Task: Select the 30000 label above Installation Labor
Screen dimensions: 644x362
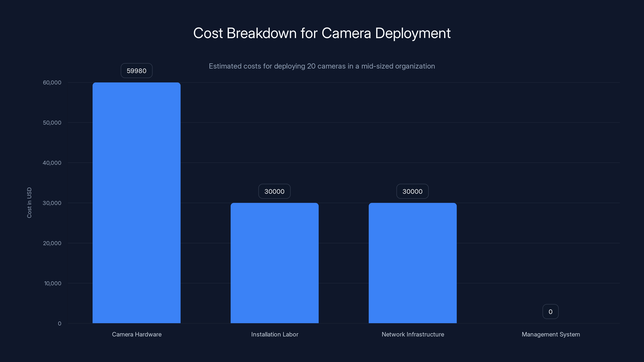Action: click(x=274, y=191)
